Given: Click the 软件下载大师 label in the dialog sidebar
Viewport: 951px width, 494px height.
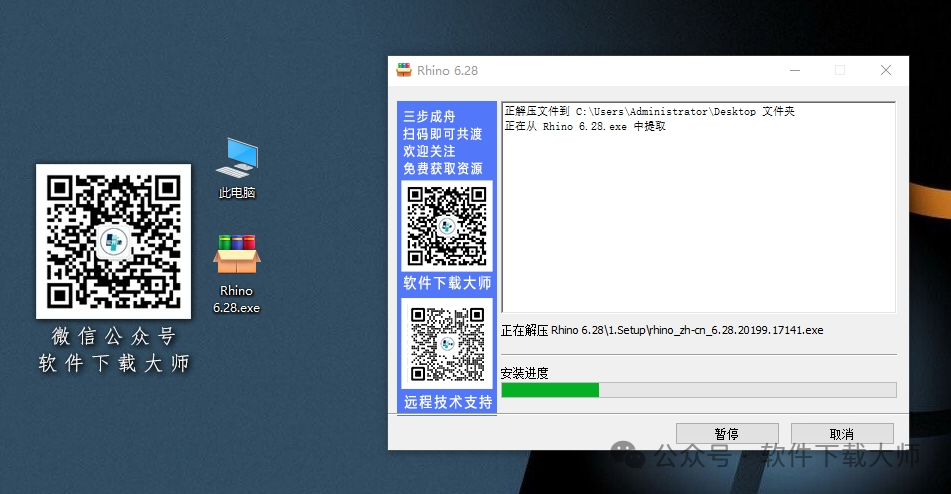Looking at the screenshot, I should point(447,283).
